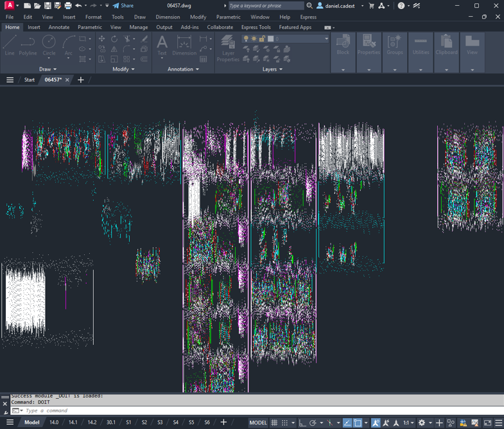Select the Polyline tool
The width and height of the screenshot is (504, 429).
[28, 46]
